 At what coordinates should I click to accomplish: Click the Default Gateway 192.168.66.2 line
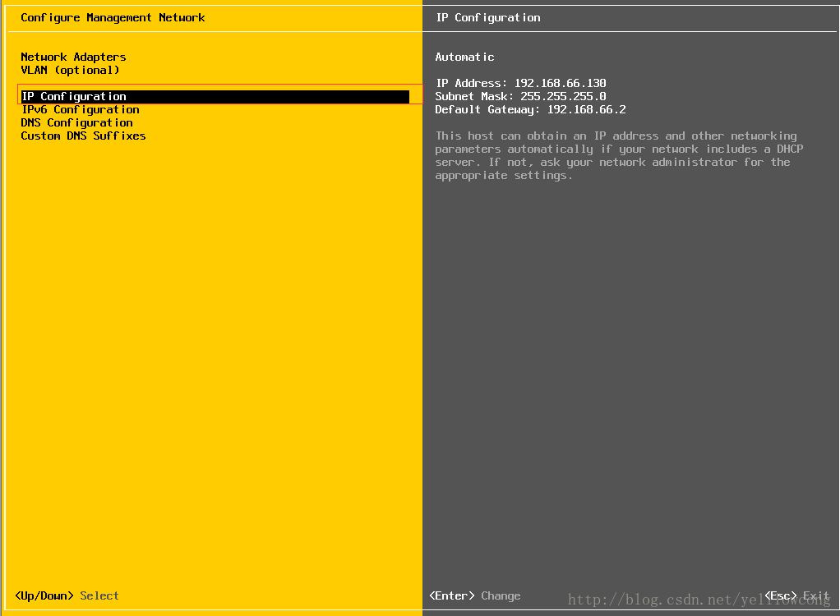530,110
